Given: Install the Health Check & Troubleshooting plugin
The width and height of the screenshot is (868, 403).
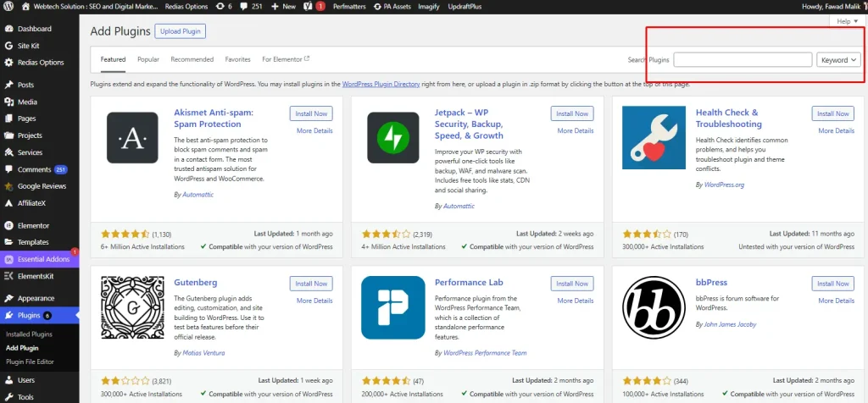Looking at the screenshot, I should coord(833,113).
